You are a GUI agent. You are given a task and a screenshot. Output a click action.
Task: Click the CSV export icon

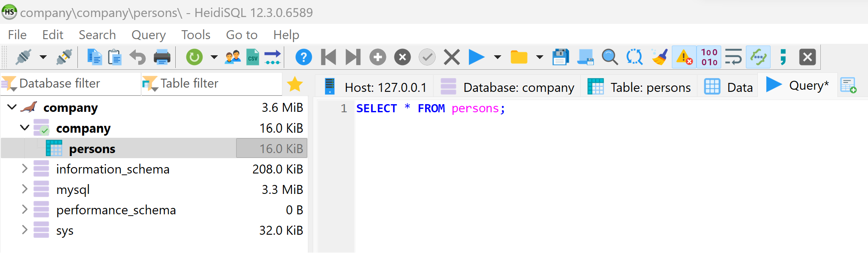pos(253,57)
